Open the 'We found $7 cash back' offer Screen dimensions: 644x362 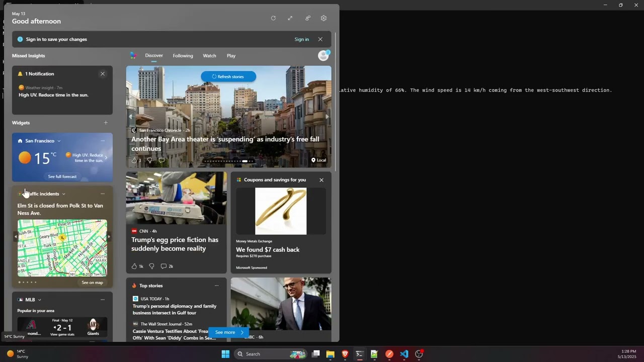pyautogui.click(x=268, y=249)
